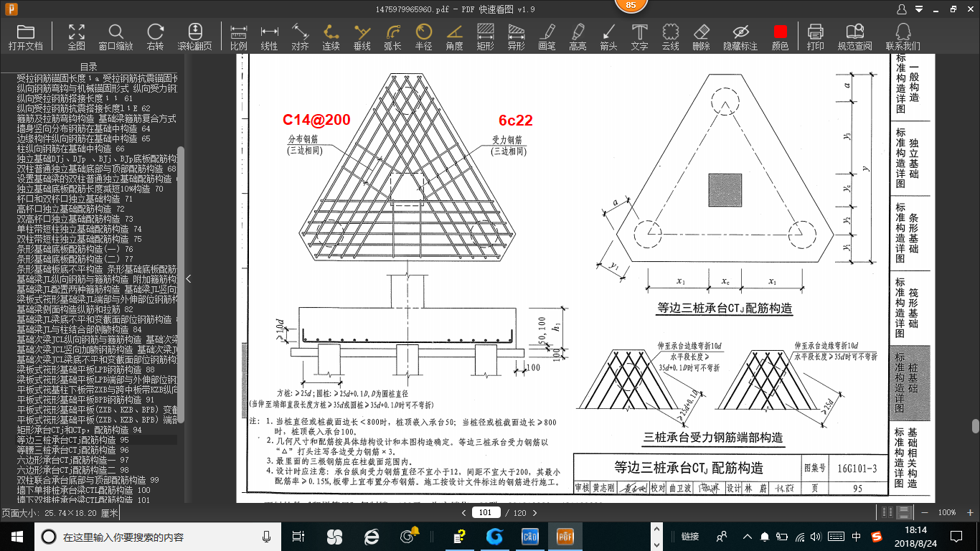980x551 pixels.
Task: Click the 联系我们 contact us icon
Action: [x=903, y=37]
